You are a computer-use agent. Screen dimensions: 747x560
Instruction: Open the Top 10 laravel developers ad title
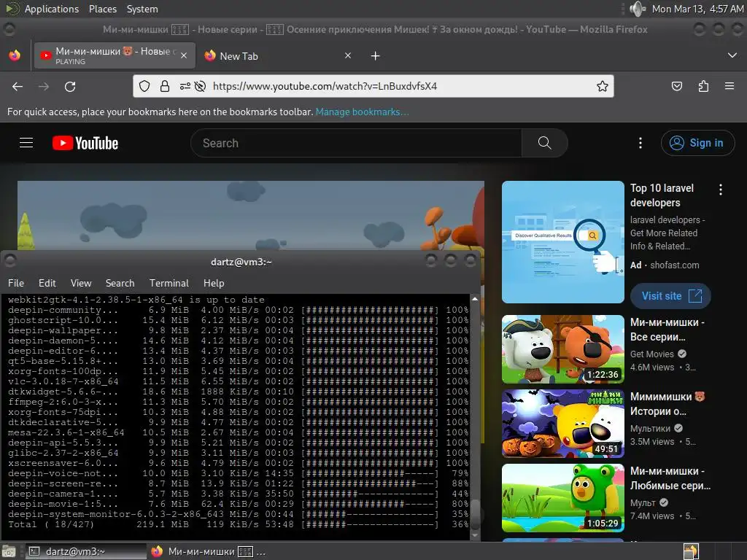click(x=662, y=195)
